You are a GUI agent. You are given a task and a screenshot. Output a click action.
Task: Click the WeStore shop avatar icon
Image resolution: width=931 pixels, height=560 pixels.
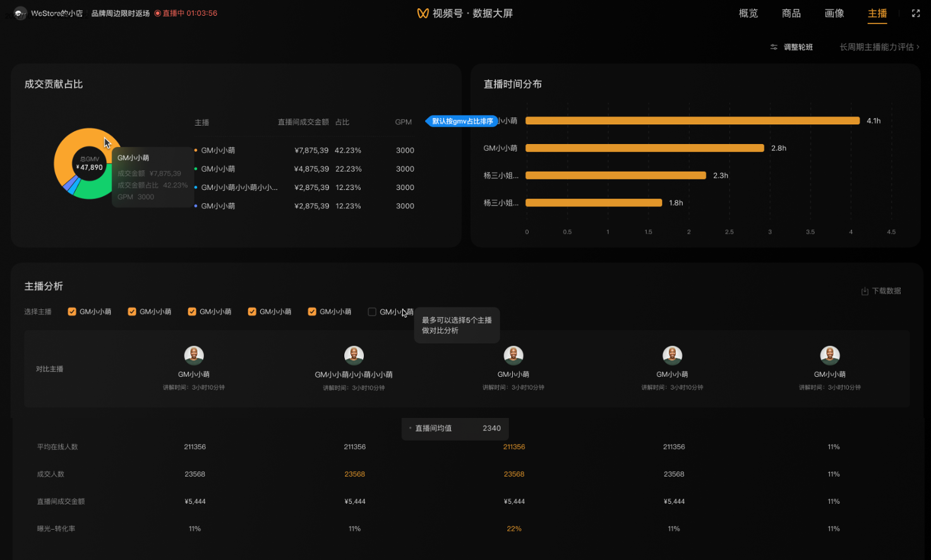click(x=20, y=13)
